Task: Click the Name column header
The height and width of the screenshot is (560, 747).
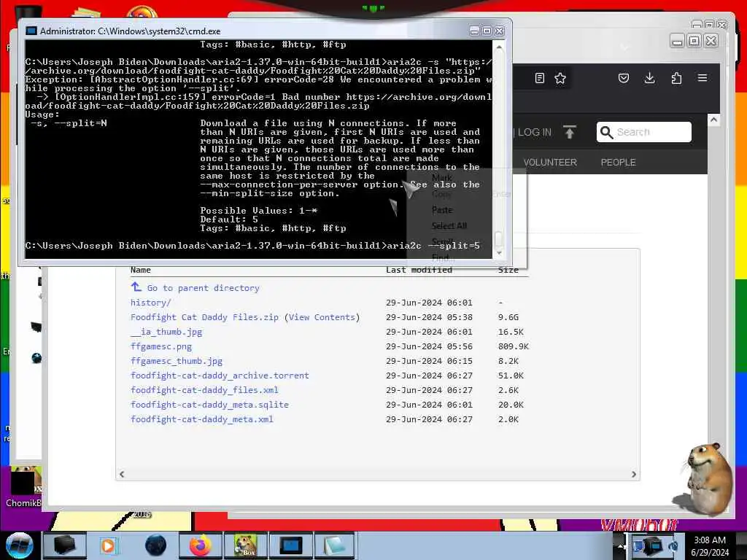Action: click(141, 270)
